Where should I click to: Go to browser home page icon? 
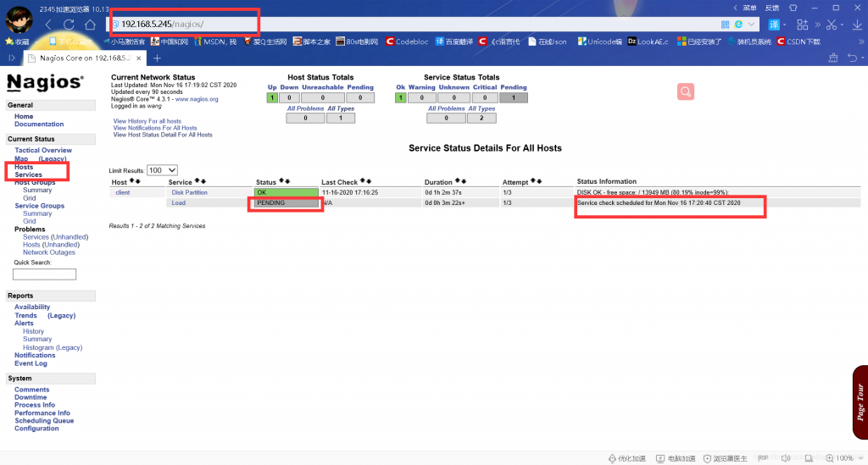coord(90,25)
